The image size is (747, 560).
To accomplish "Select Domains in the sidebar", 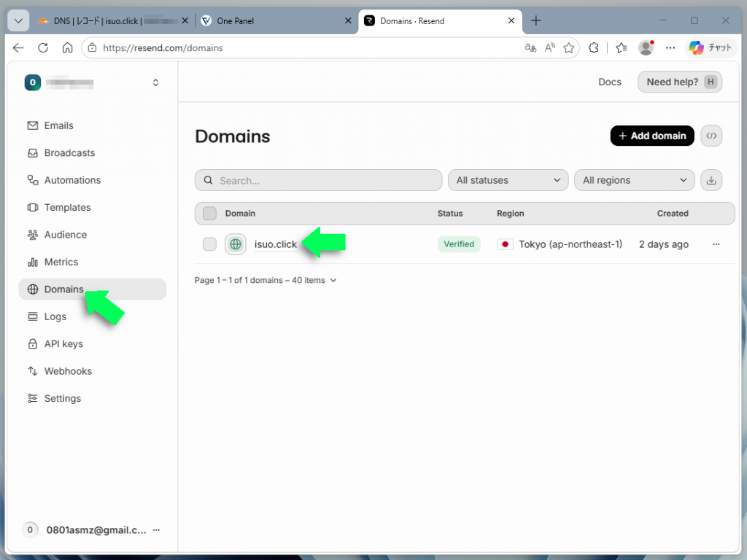I will coord(92,289).
